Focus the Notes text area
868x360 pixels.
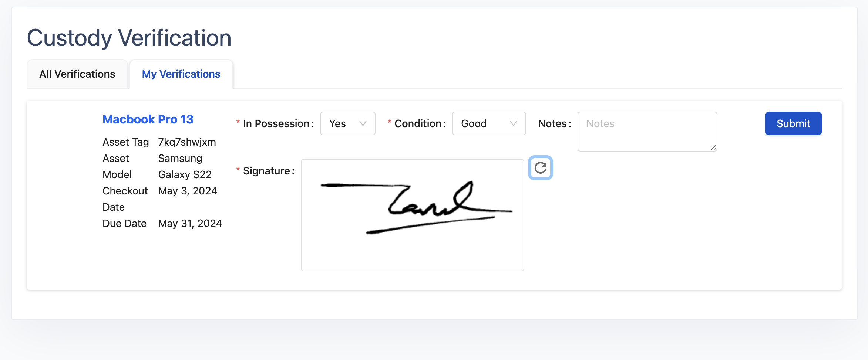pos(647,131)
